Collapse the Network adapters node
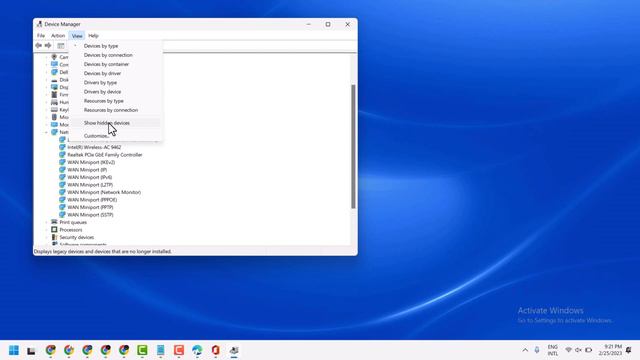 47,132
